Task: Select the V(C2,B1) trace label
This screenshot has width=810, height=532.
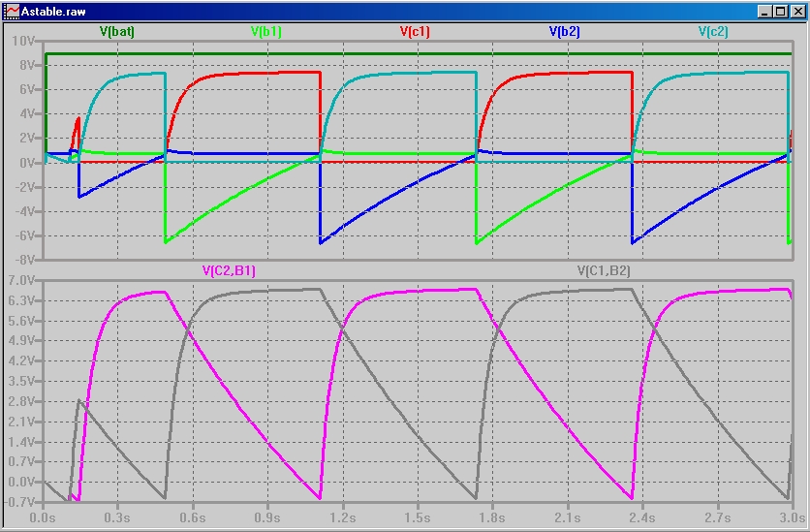Action: tap(229, 271)
